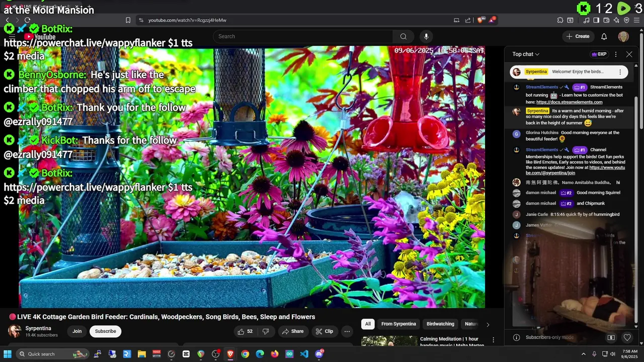The image size is (644, 362).
Task: Select the All filter chip
Action: point(368,324)
